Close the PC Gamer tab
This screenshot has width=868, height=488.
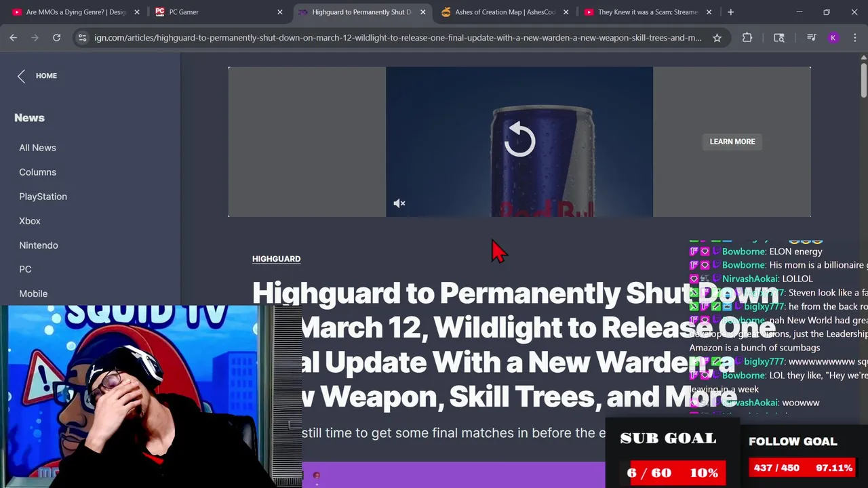pos(279,12)
